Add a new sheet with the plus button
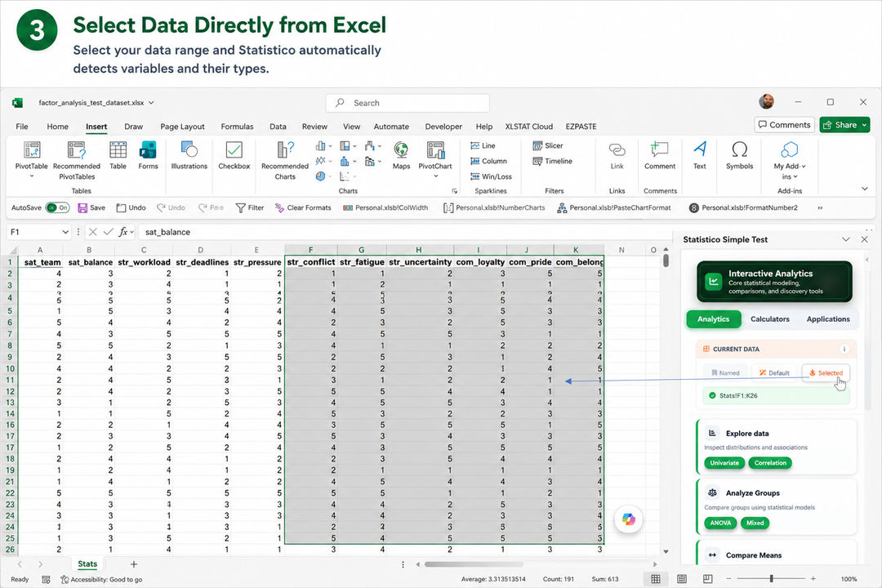This screenshot has width=882, height=588. pos(134,563)
